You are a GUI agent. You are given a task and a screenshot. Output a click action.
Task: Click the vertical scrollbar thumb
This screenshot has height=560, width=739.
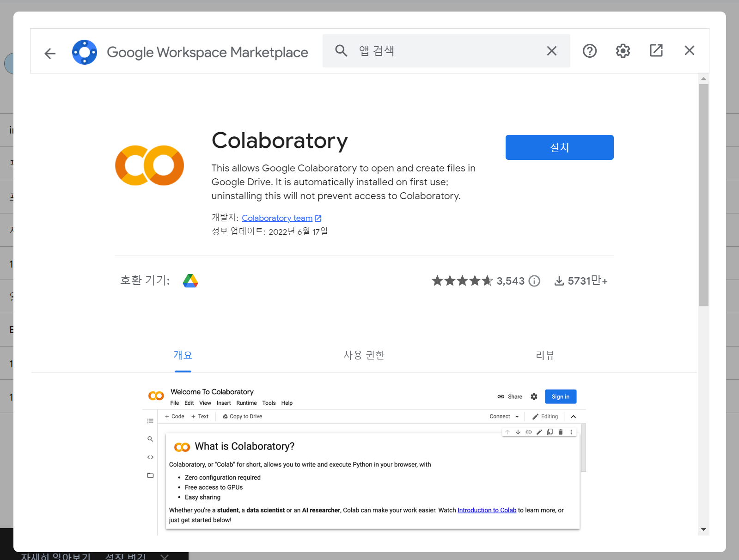click(x=703, y=195)
